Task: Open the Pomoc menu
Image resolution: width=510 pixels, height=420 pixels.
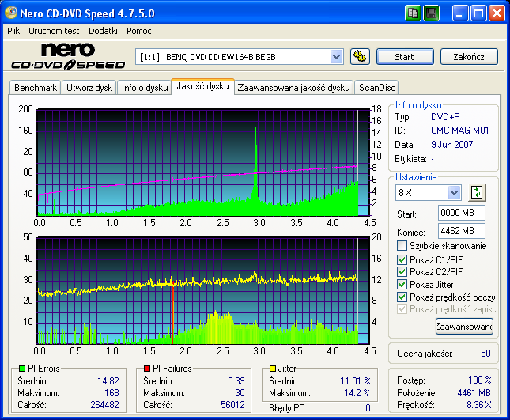Action: 139,31
